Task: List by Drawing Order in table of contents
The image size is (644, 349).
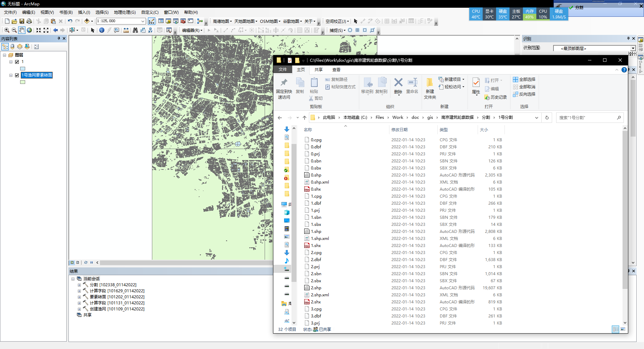Action: coord(5,47)
